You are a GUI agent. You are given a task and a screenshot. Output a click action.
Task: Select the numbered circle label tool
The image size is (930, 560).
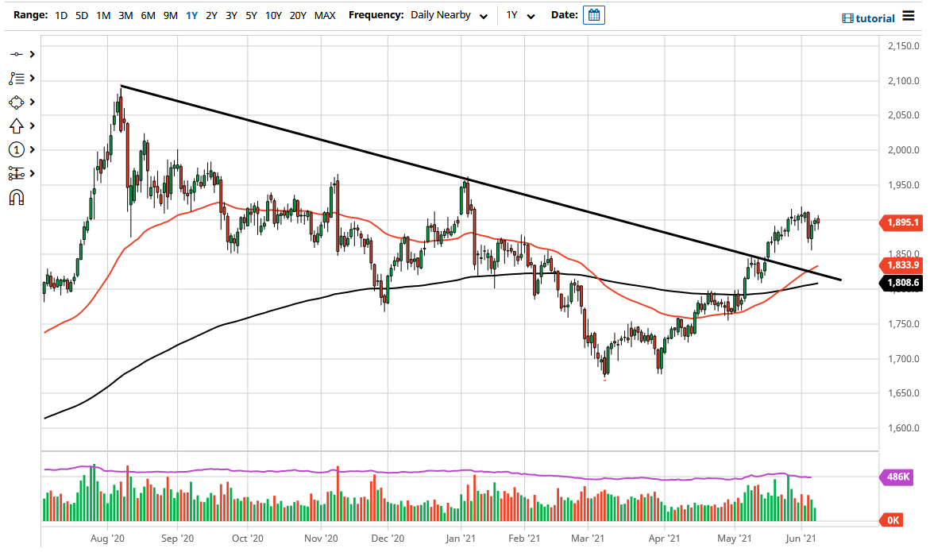[x=16, y=149]
